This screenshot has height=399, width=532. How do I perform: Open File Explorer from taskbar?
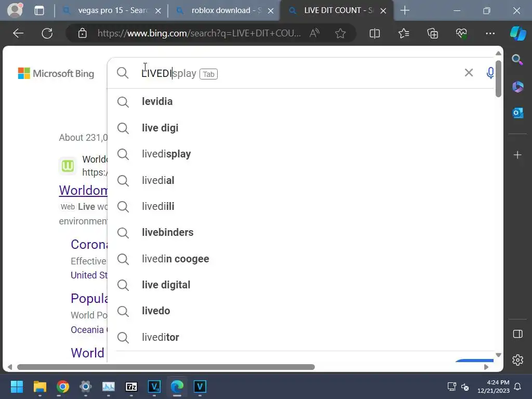(39, 387)
